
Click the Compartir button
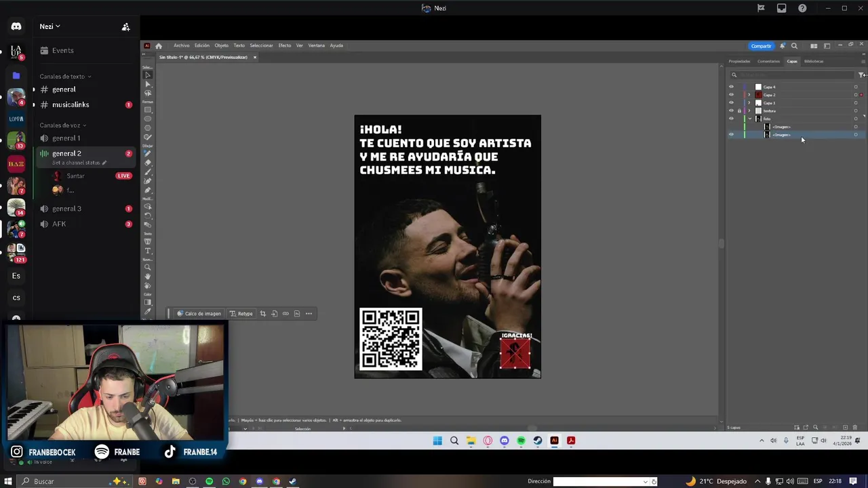tap(761, 46)
